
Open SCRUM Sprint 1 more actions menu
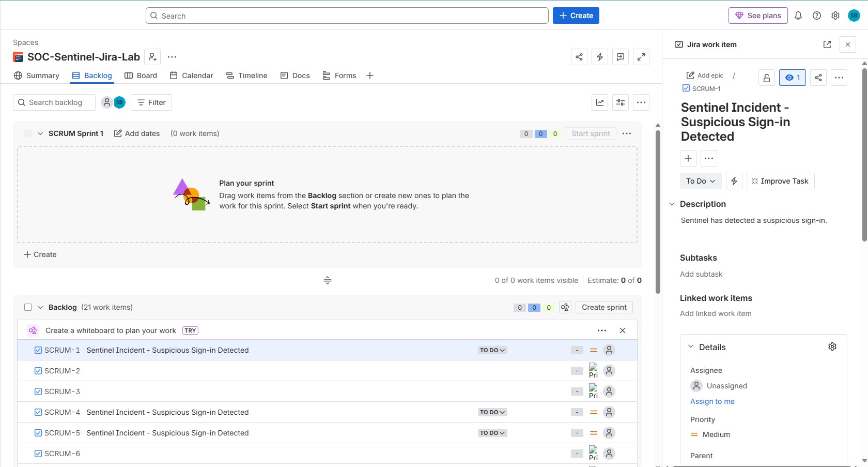[x=627, y=133]
